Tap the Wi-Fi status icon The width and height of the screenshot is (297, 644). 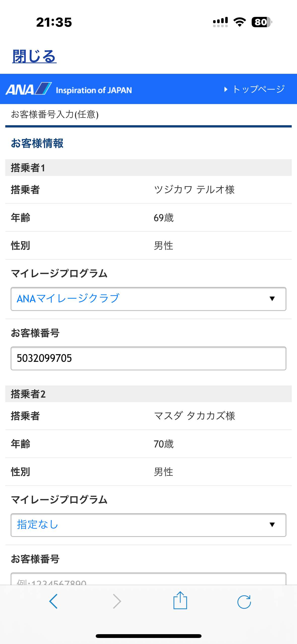[x=240, y=22]
